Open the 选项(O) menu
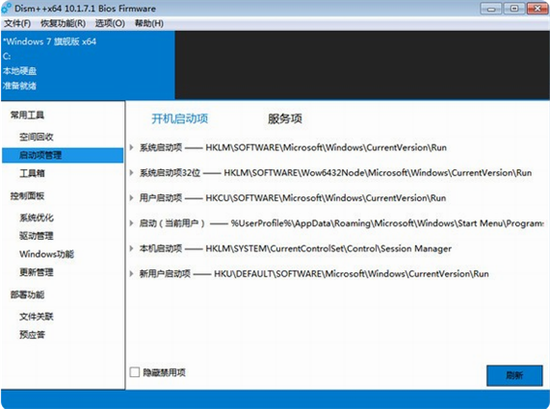 click(x=110, y=24)
